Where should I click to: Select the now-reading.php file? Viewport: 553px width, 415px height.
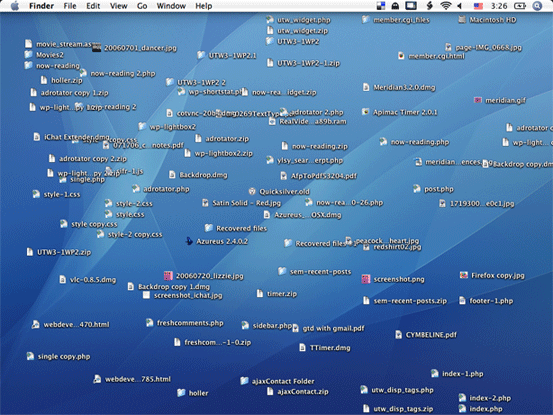414,142
